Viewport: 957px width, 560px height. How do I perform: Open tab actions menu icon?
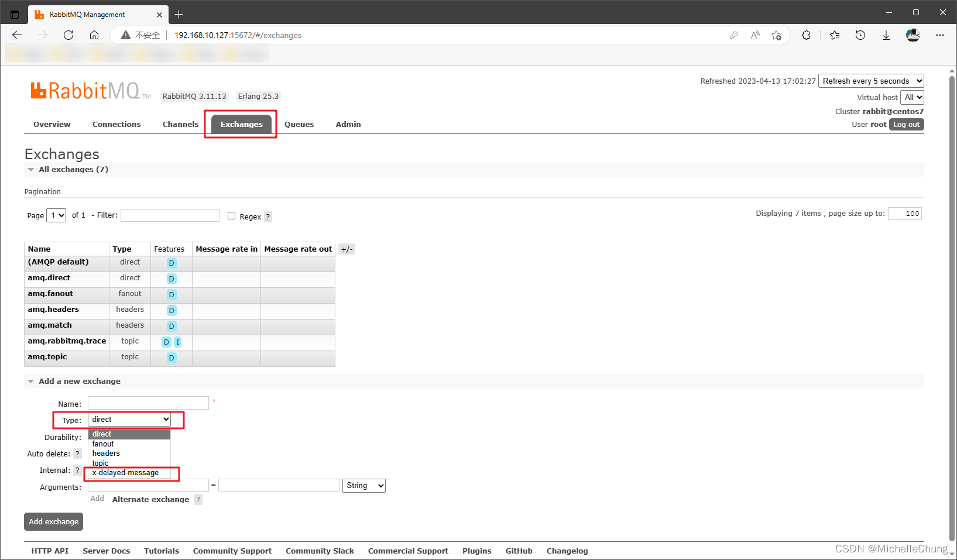15,14
